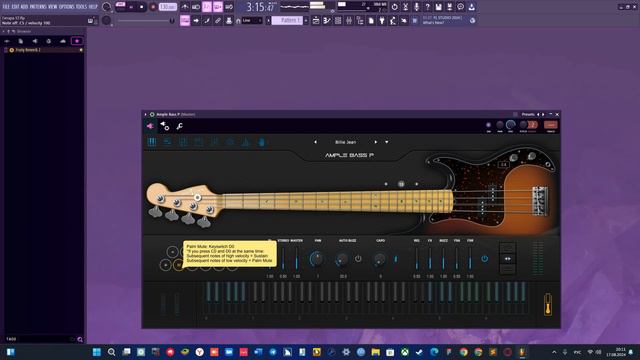640x360 pixels.
Task: Adjust the PAN knob in Ample Bass
Action: pyautogui.click(x=317, y=259)
